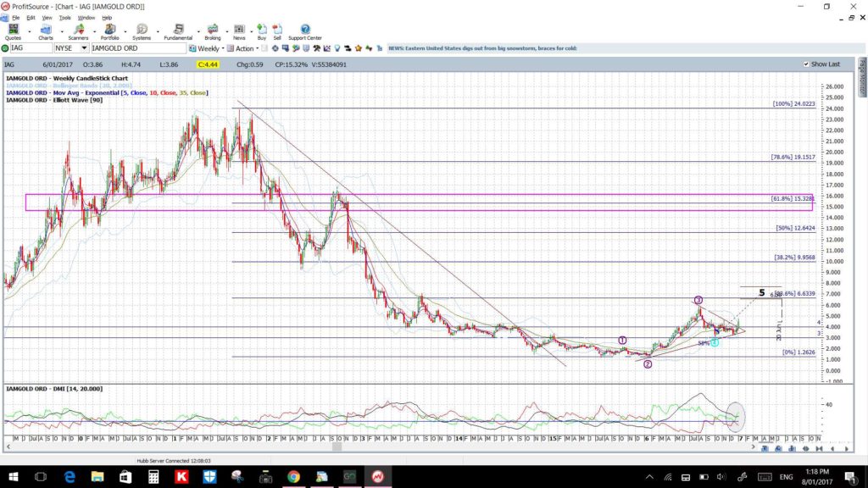868x488 pixels.
Task: Click the crosshair target icon in chart toolbar
Action: [x=275, y=48]
